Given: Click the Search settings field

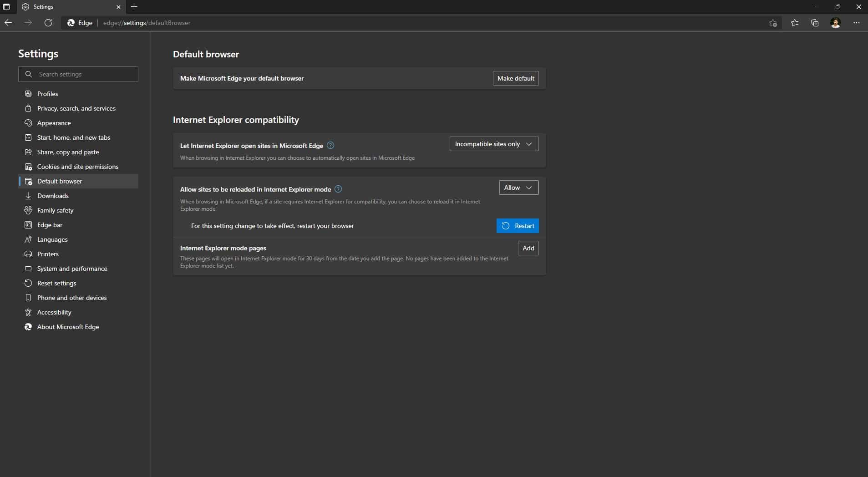Looking at the screenshot, I should coord(78,74).
